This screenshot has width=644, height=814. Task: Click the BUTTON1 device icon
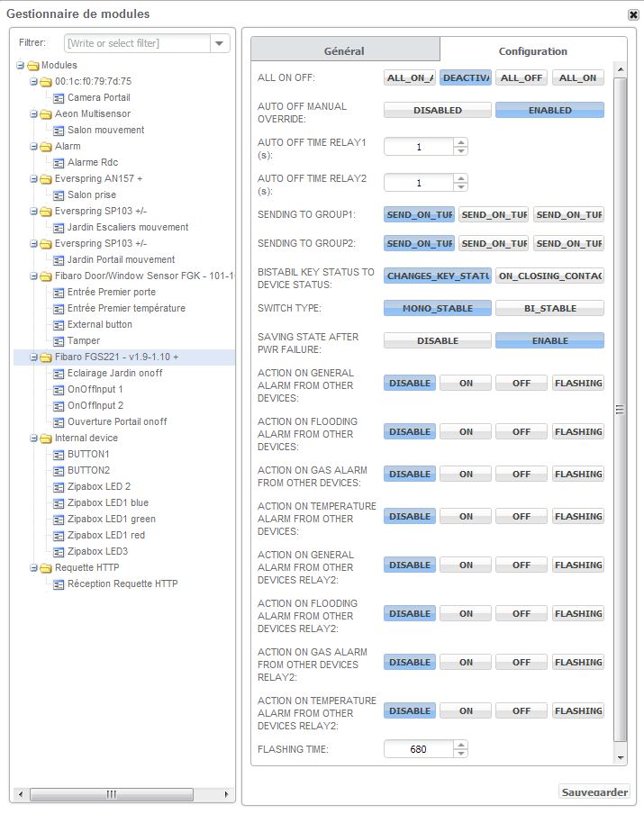coord(59,454)
